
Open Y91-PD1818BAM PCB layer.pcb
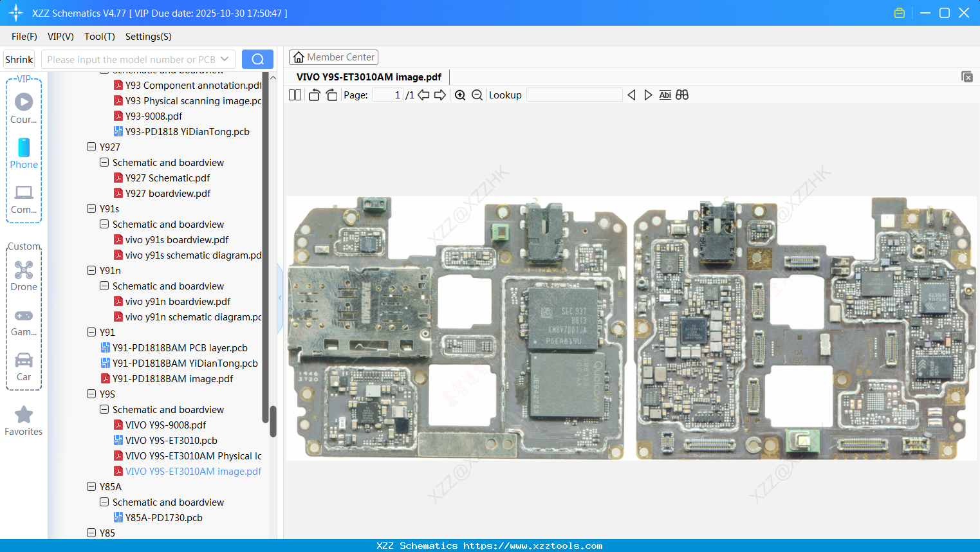coord(174,347)
